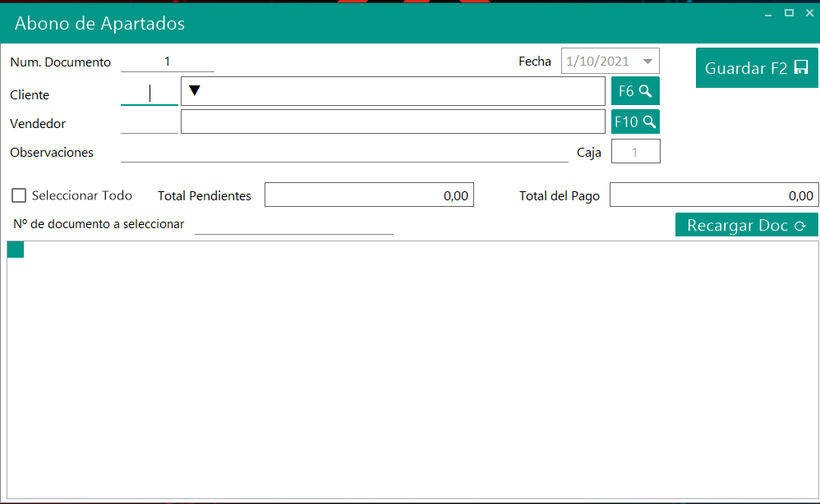Enable the Seleccionar Todo checkbox
This screenshot has height=504, width=820.
pyautogui.click(x=19, y=195)
